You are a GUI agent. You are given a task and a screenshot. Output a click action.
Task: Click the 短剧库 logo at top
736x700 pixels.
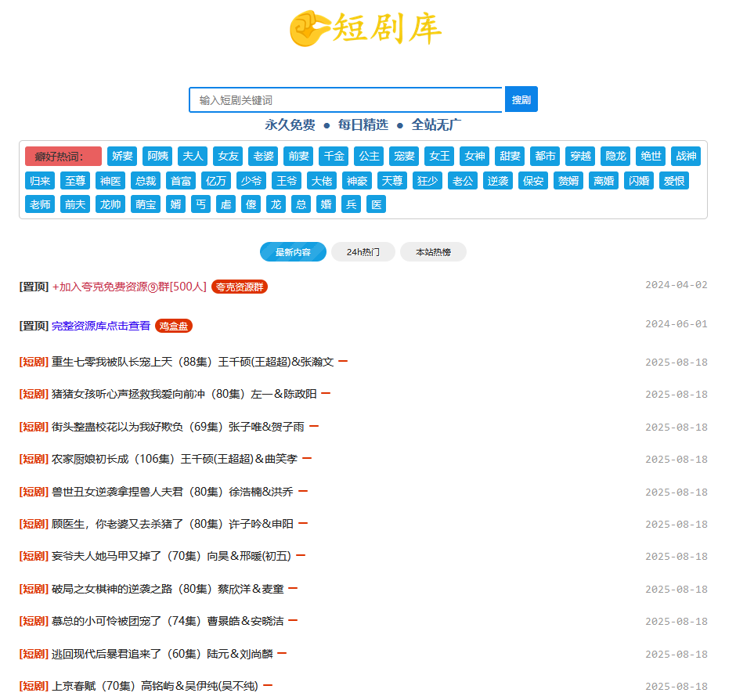(x=366, y=29)
